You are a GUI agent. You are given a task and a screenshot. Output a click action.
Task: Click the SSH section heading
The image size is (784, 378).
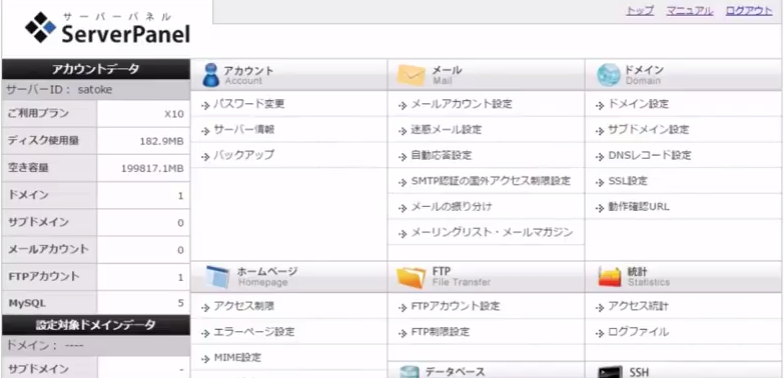[638, 372]
